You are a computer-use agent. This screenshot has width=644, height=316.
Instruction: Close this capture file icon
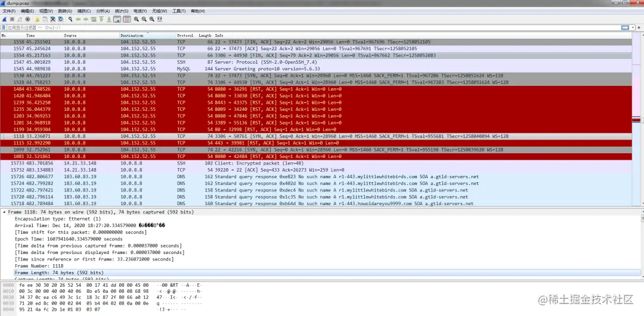pyautogui.click(x=52, y=19)
